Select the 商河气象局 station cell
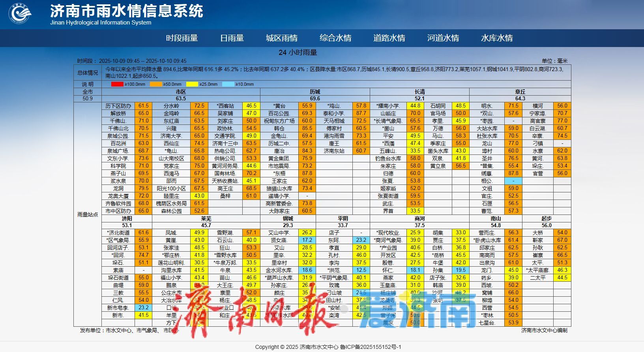This screenshot has height=352, width=644. coord(388,240)
